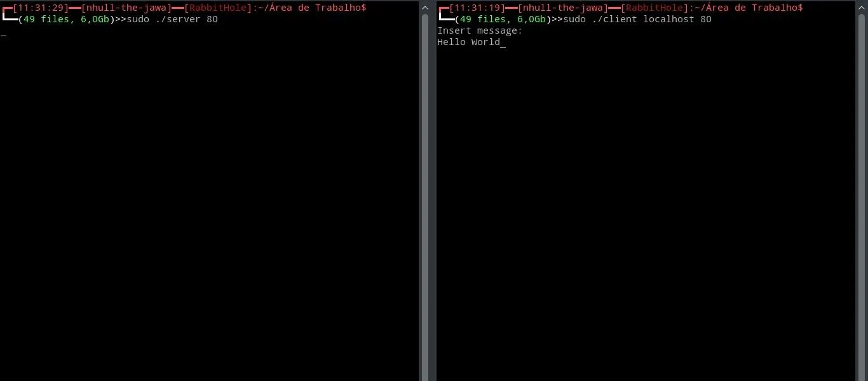Click the left terminal's scroll-up arrow
The height and width of the screenshot is (381, 868).
click(x=425, y=8)
